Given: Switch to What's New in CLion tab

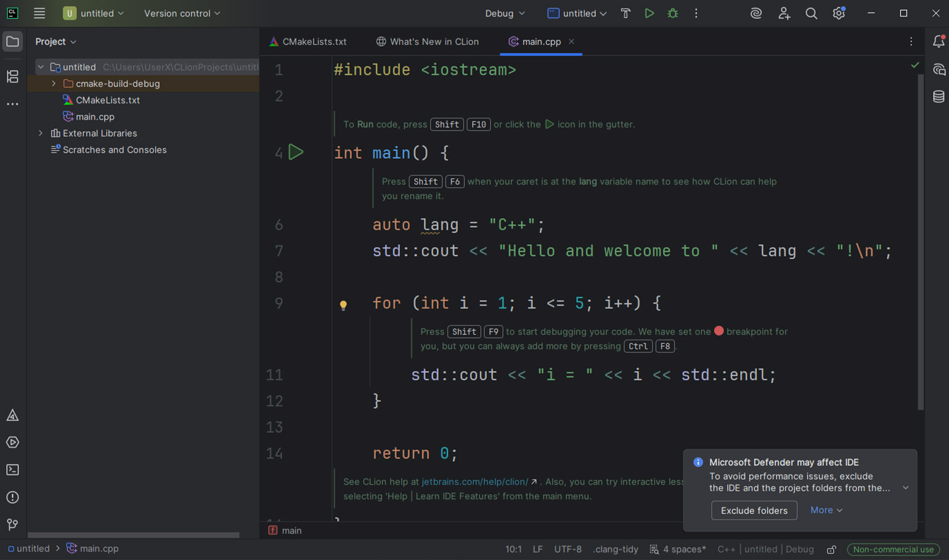Looking at the screenshot, I should tap(428, 42).
